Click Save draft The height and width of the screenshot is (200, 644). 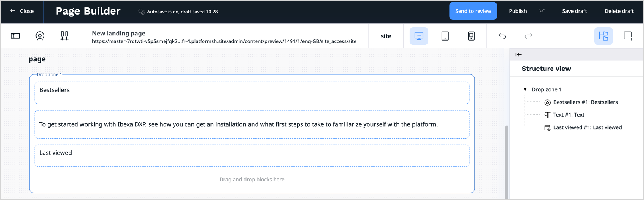[574, 11]
